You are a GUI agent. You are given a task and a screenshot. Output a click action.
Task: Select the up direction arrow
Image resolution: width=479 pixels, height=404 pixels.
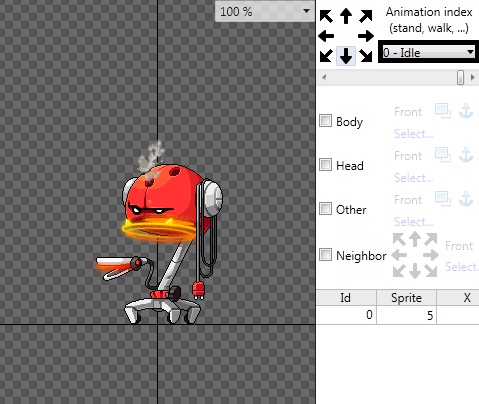[x=346, y=16]
